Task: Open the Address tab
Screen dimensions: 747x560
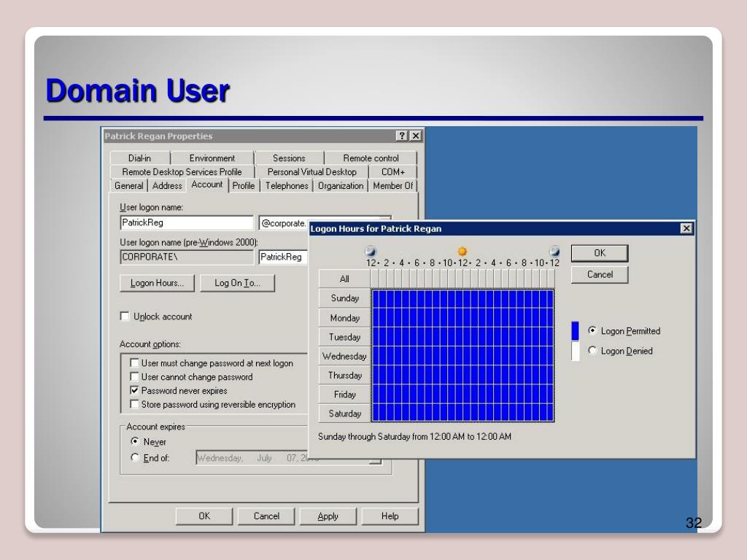Action: click(167, 186)
